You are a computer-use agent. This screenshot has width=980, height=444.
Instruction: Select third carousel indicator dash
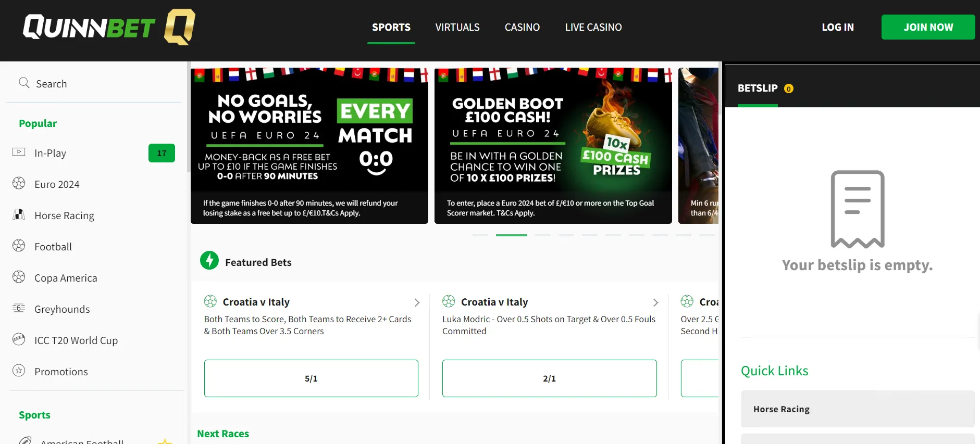(543, 235)
